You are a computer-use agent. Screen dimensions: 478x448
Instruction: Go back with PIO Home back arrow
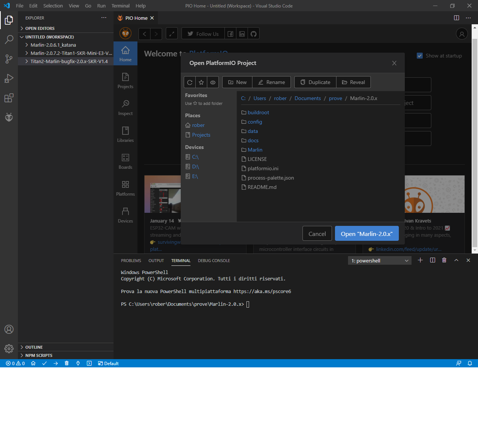145,34
